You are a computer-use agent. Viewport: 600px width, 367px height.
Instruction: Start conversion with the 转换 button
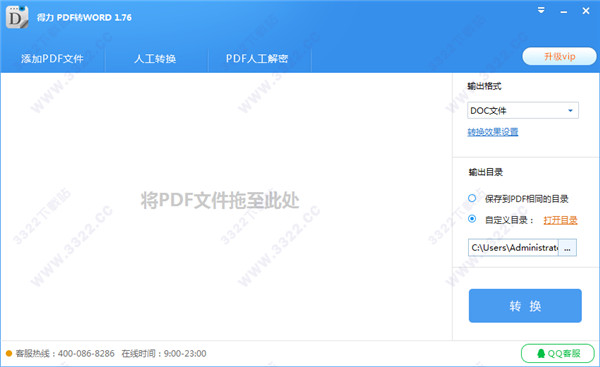pos(525,305)
